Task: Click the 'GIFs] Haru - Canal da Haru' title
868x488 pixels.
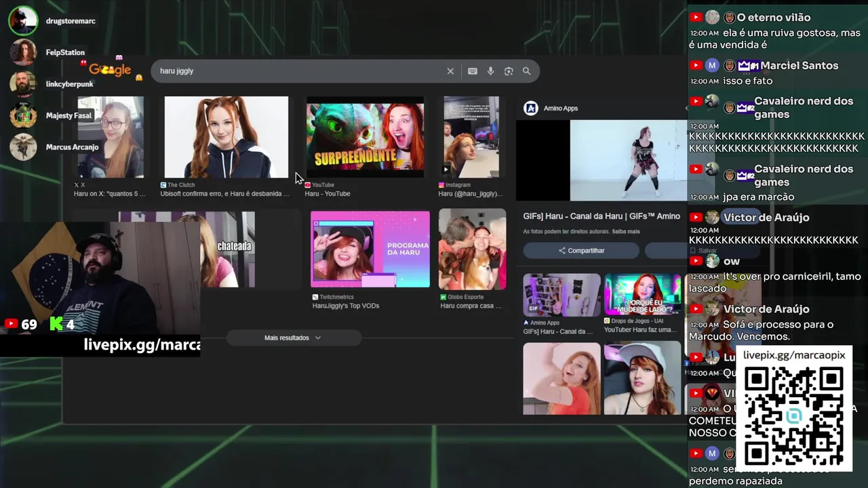Action: (601, 216)
